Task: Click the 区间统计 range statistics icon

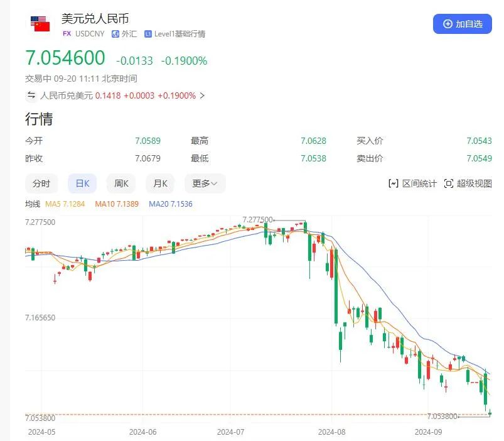Action: pos(394,183)
